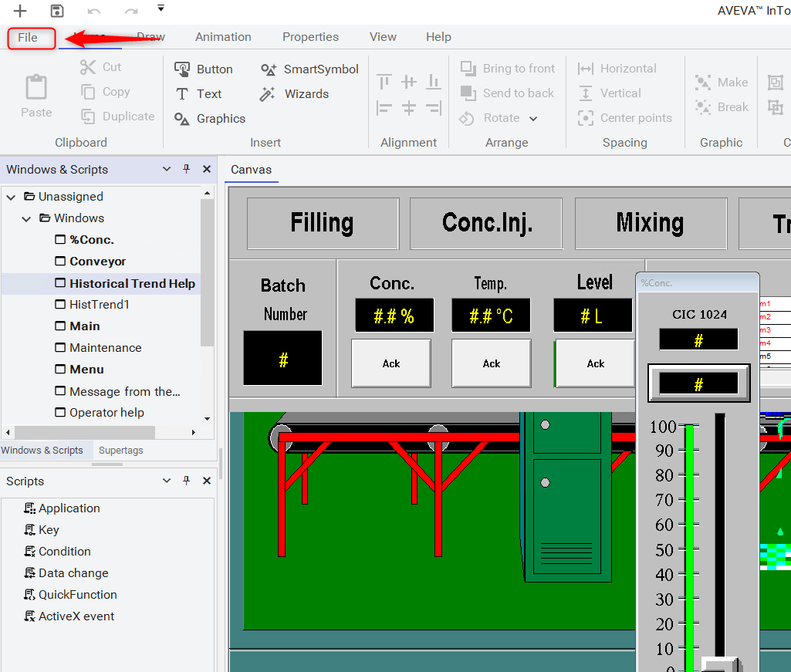Screen dimensions: 791x672
Task: Click the Filling button on canvas
Action: (323, 224)
